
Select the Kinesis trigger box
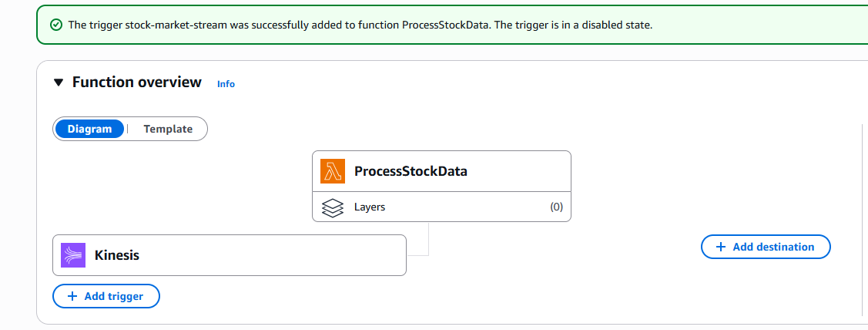pos(230,255)
